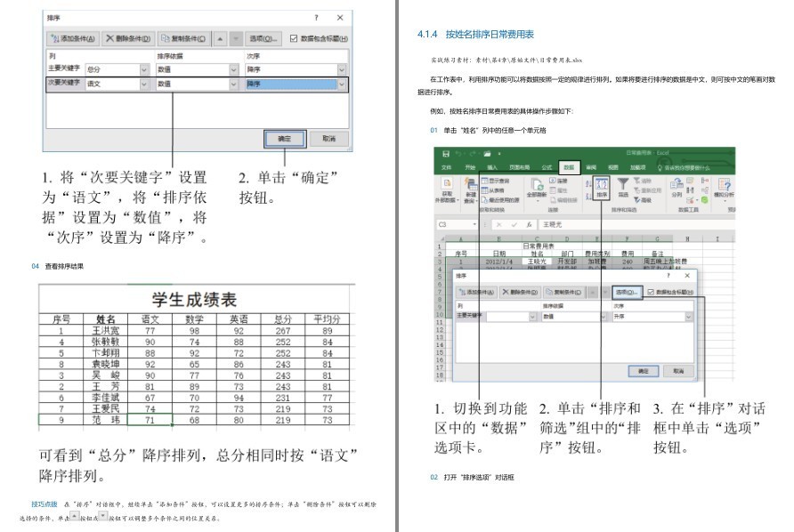Click 最近使用的源 in the ribbon
794x532 pixels.
[500, 200]
